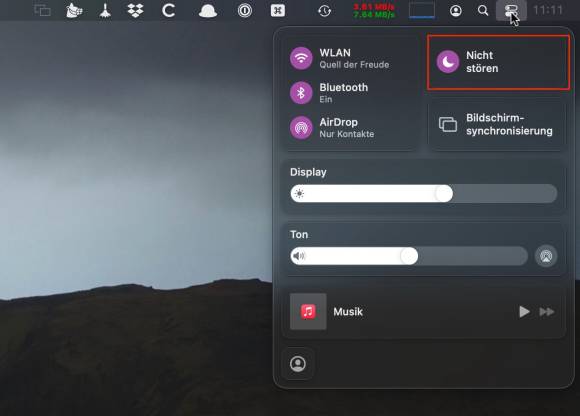580x416 pixels.
Task: Open the Musik app thumbnail
Action: (x=308, y=311)
